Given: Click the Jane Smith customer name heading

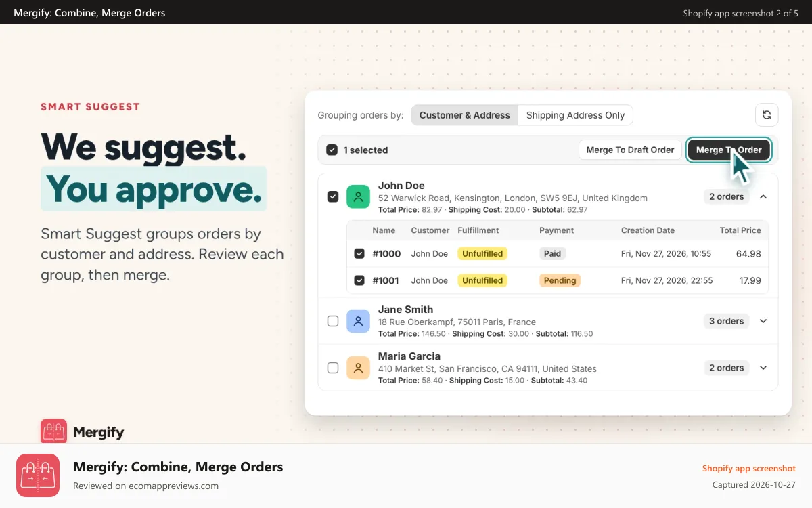Looking at the screenshot, I should click(x=405, y=310).
